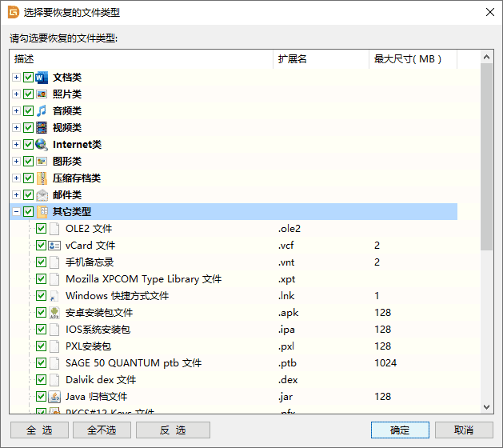Select the Dalvik dex 文件 row
This screenshot has width=503, height=448.
point(234,380)
